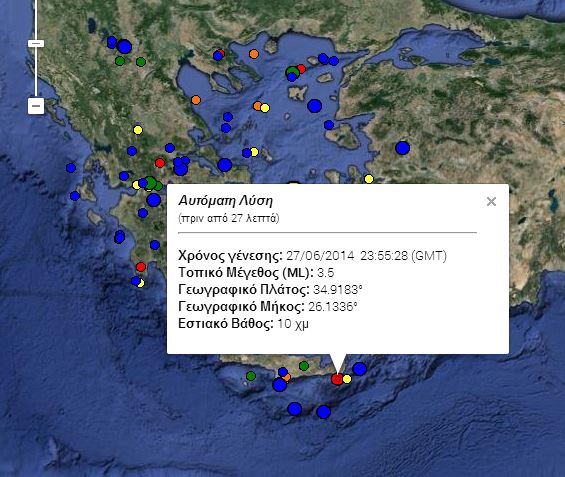The image size is (565, 477).
Task: Select the red marker in the southern Peloponnese
Action: click(141, 267)
